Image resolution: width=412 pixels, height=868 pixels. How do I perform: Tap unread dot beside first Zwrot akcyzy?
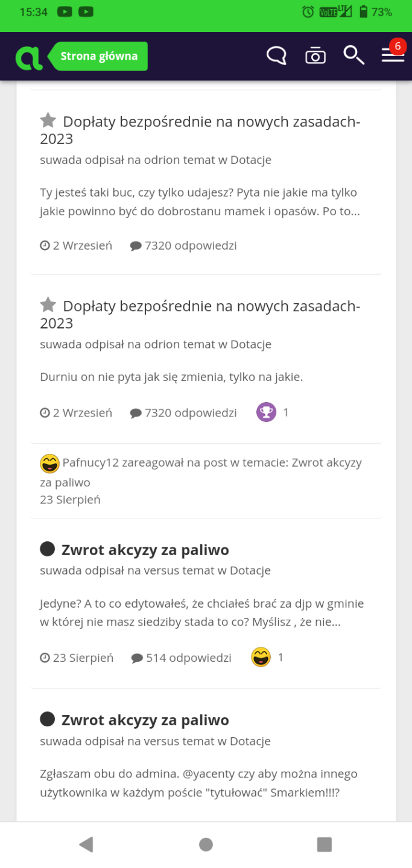coord(47,549)
